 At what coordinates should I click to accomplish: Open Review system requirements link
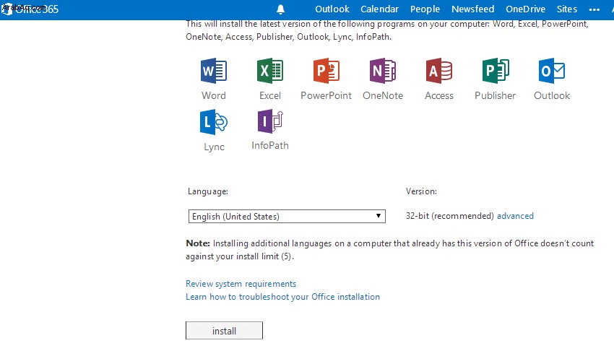point(241,284)
